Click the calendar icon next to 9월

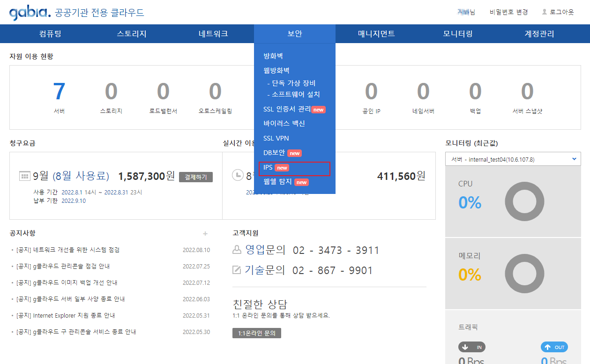[x=24, y=176]
